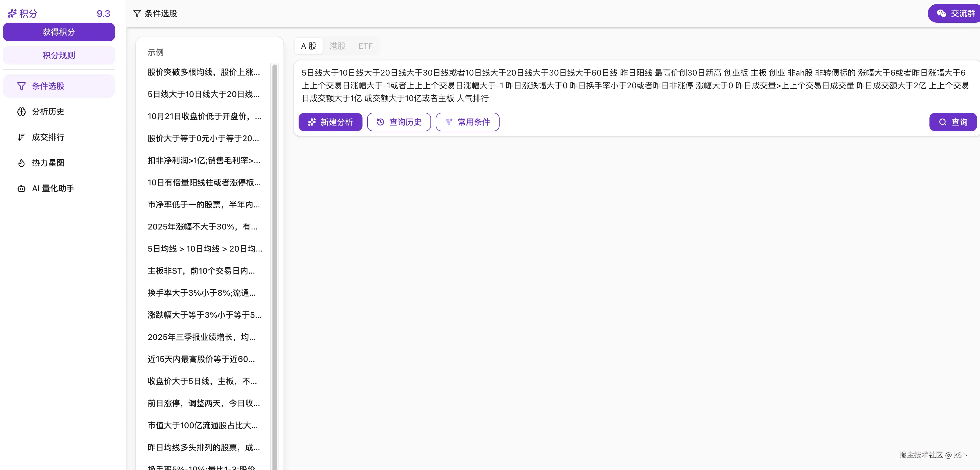Open 热力星图 via the flame icon
The image size is (980, 470).
22,162
